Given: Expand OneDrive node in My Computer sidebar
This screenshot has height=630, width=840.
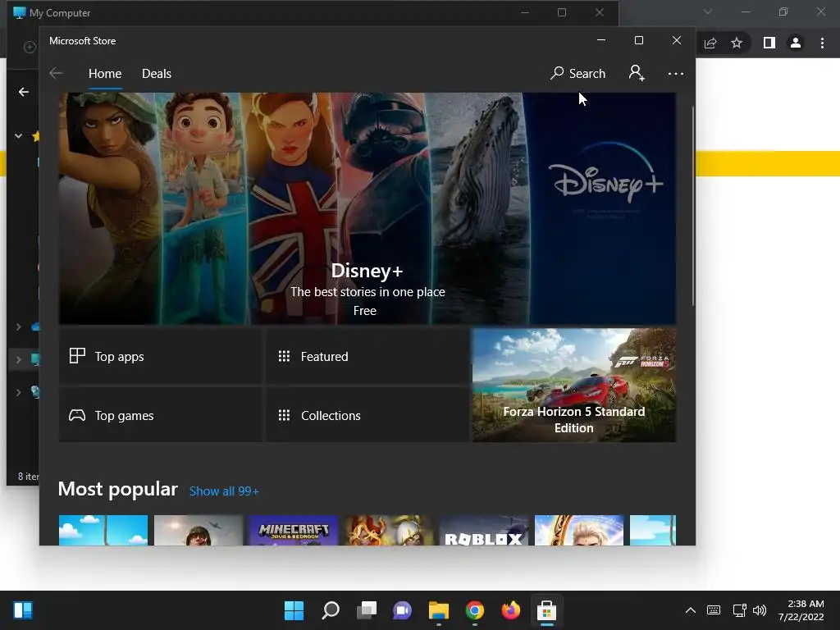Looking at the screenshot, I should click(x=18, y=326).
